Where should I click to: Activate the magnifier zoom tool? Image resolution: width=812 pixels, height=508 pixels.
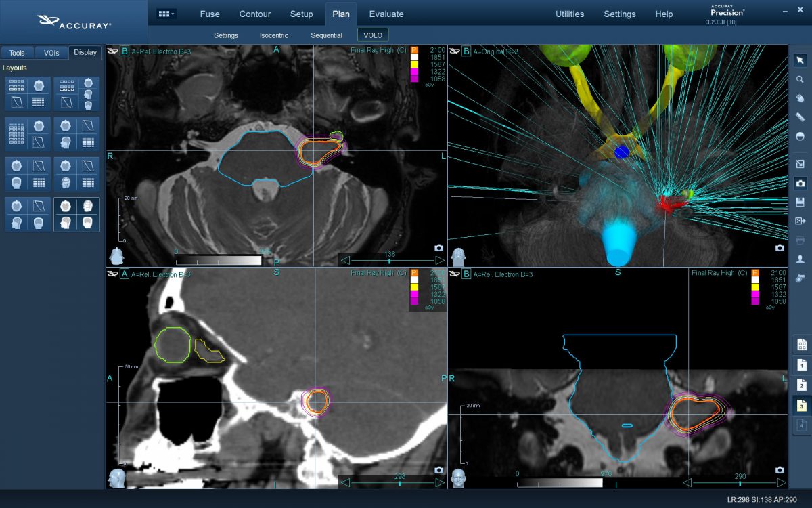coord(800,79)
